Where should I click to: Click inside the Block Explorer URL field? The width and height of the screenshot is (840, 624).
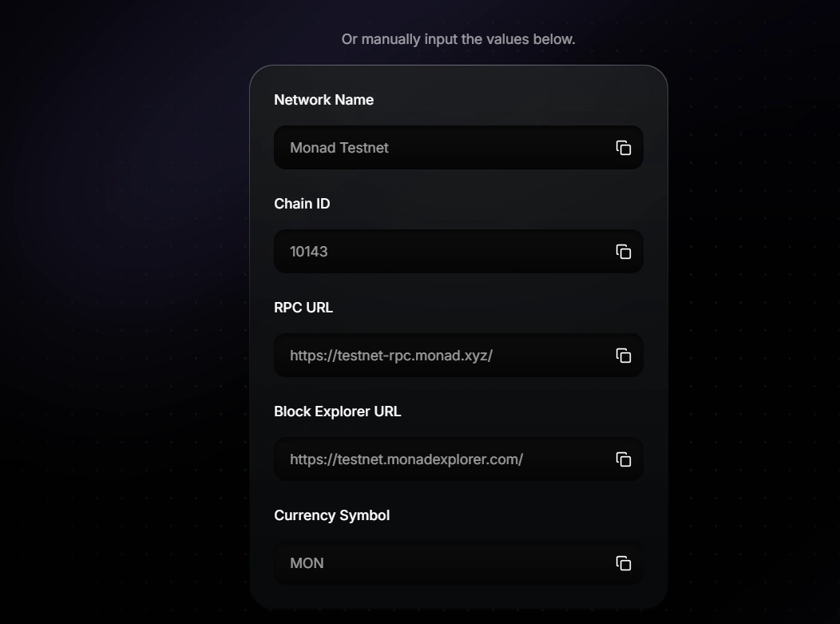tap(439, 459)
